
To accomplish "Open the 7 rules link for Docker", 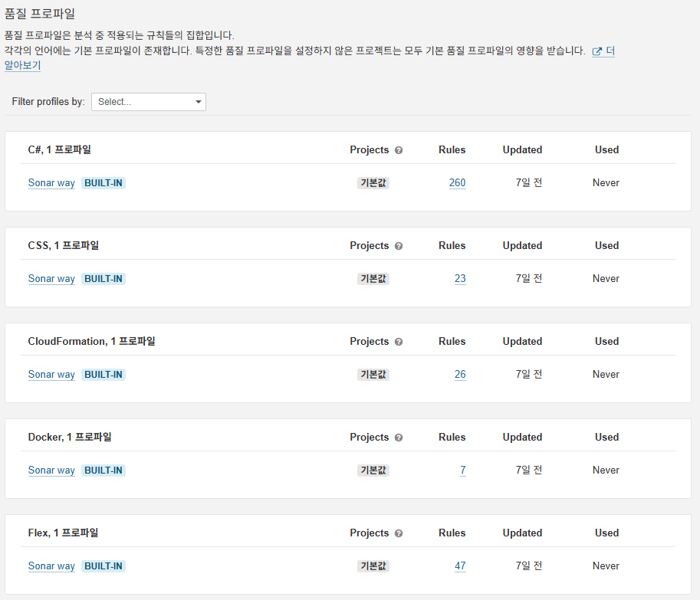I will point(463,470).
